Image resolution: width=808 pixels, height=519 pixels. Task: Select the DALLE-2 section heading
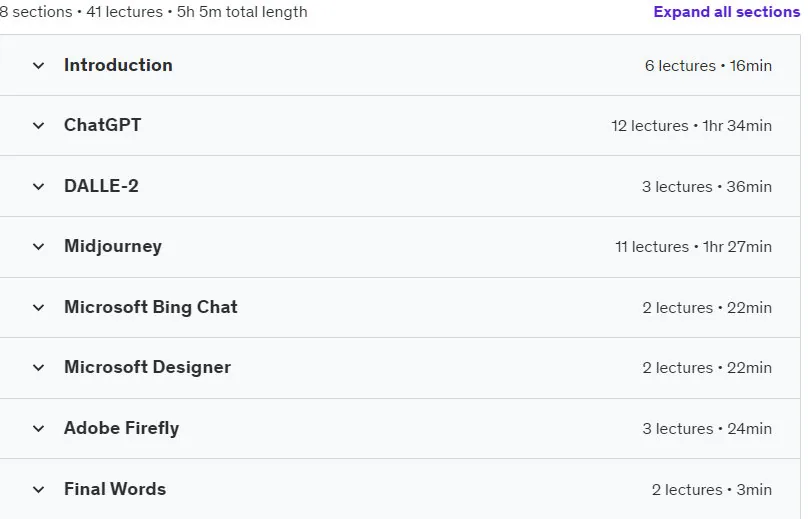coord(102,186)
